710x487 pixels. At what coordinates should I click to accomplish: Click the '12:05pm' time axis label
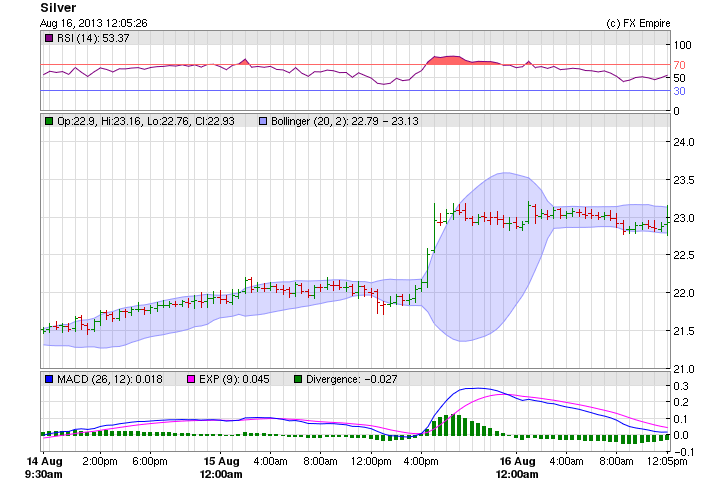tap(667, 461)
